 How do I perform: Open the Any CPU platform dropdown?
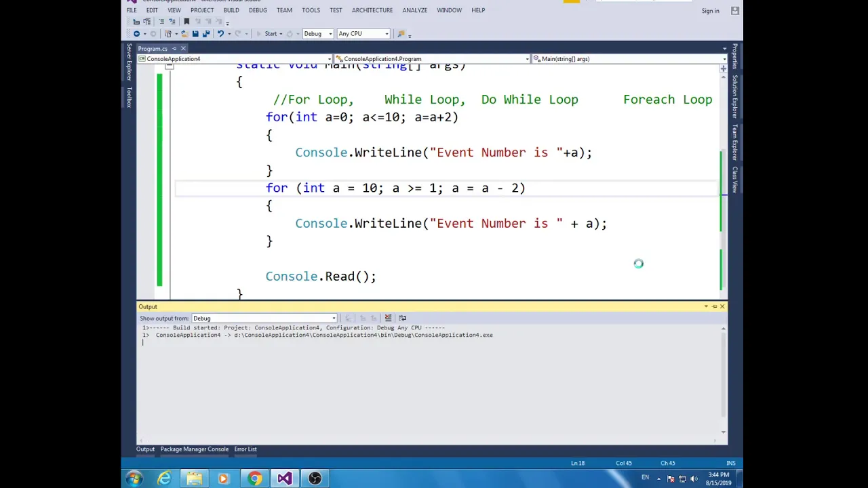point(363,33)
